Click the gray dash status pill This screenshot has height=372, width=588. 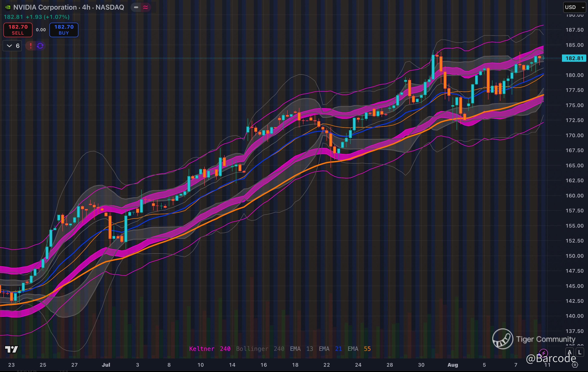136,7
